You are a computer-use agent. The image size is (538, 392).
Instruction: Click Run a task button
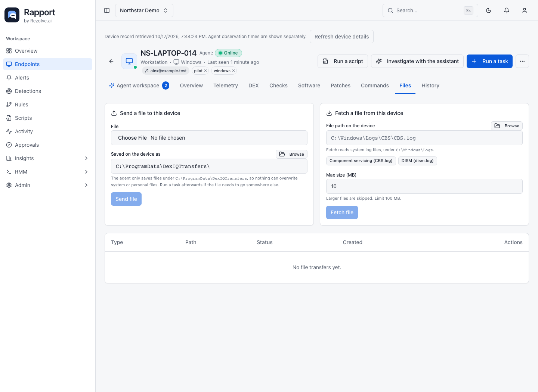coord(489,61)
